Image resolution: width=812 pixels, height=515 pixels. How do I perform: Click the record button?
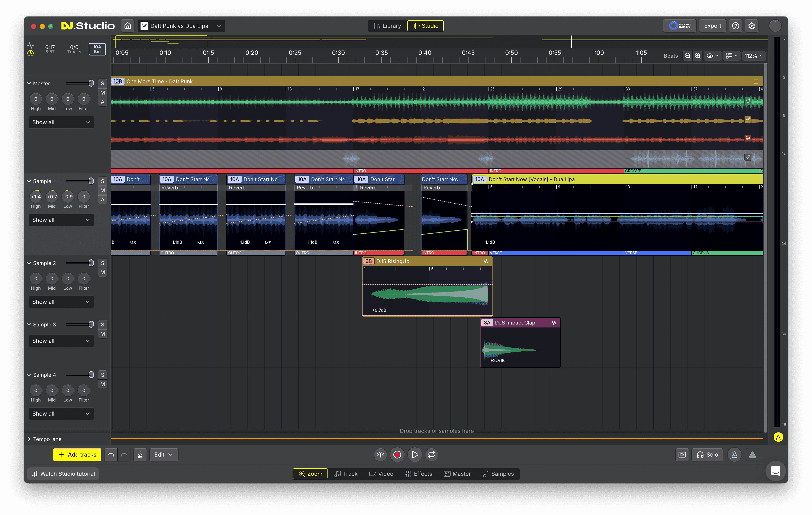397,455
